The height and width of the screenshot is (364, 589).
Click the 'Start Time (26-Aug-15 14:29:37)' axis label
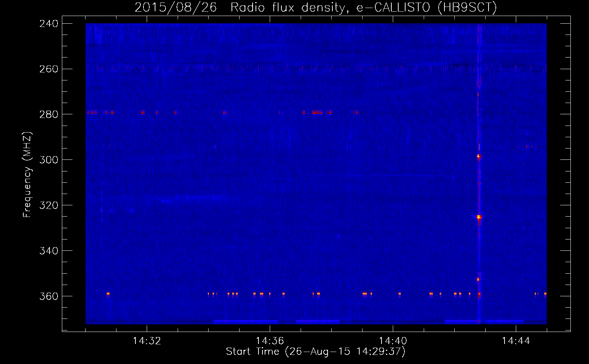pyautogui.click(x=316, y=352)
